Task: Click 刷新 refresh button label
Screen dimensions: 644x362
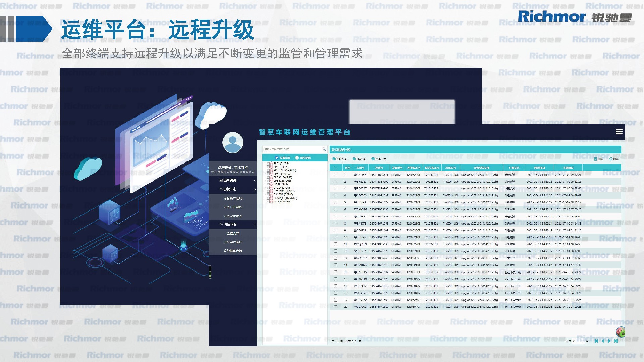Action: (x=616, y=159)
